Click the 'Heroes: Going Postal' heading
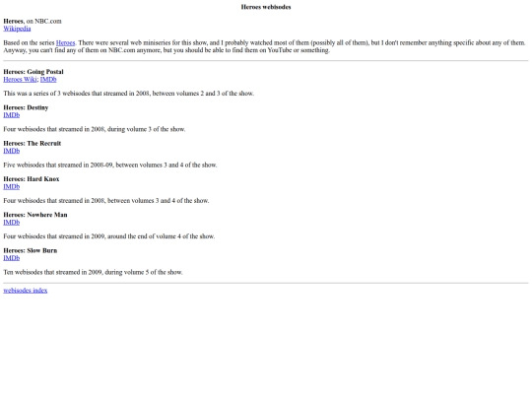The height and width of the screenshot is (399, 532). click(33, 72)
